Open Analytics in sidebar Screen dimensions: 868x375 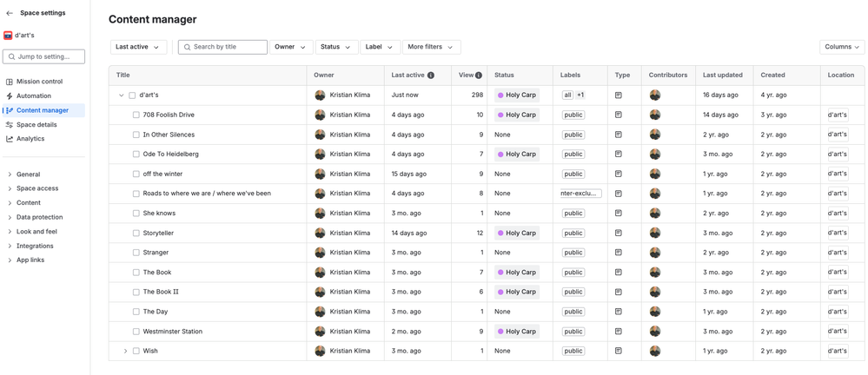pyautogui.click(x=43, y=139)
